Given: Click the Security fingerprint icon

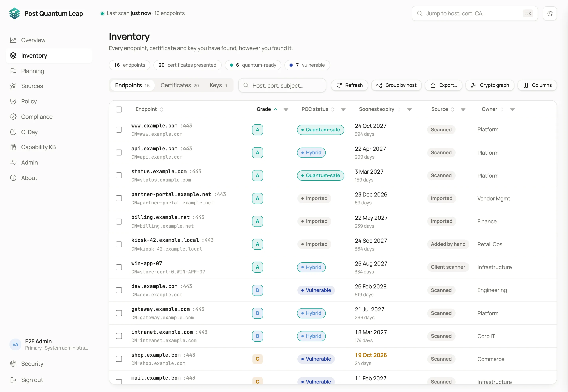Looking at the screenshot, I should (x=13, y=364).
